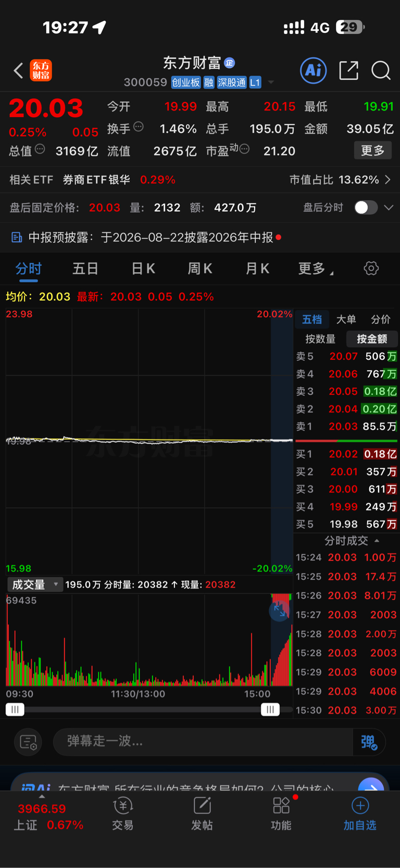Expand the 上证 index bar
Image resolution: width=400 pixels, height=868 pixels.
[x=42, y=797]
